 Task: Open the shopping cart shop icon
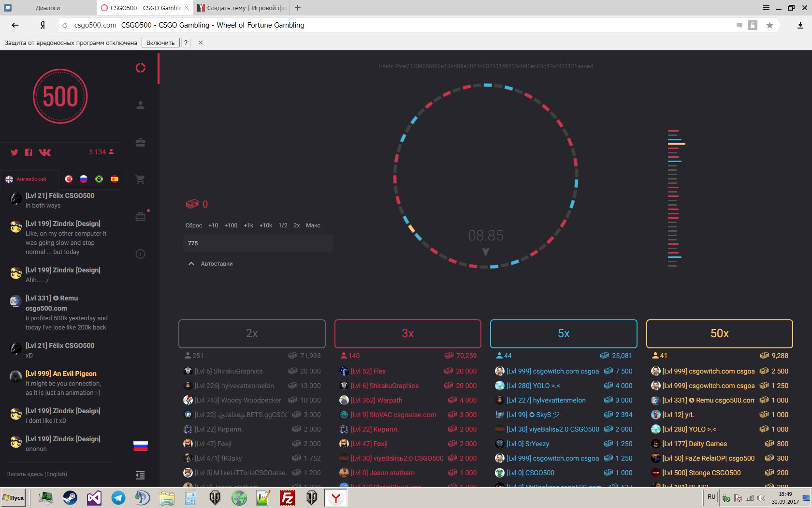[x=140, y=179]
